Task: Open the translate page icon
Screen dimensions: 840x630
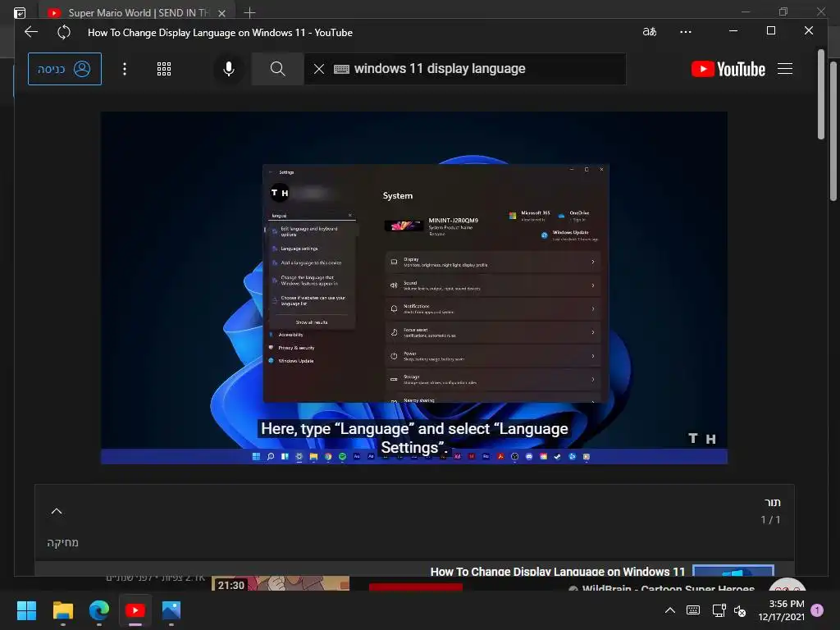Action: [x=650, y=32]
